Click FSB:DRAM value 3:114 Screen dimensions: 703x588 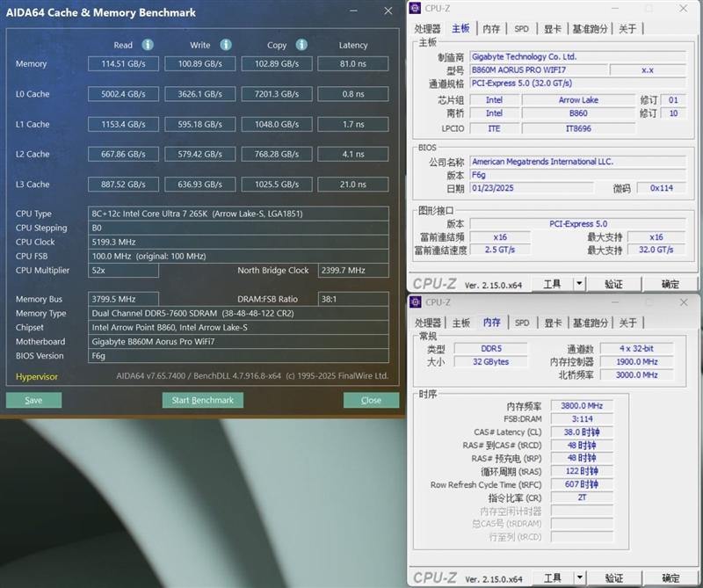tap(582, 419)
